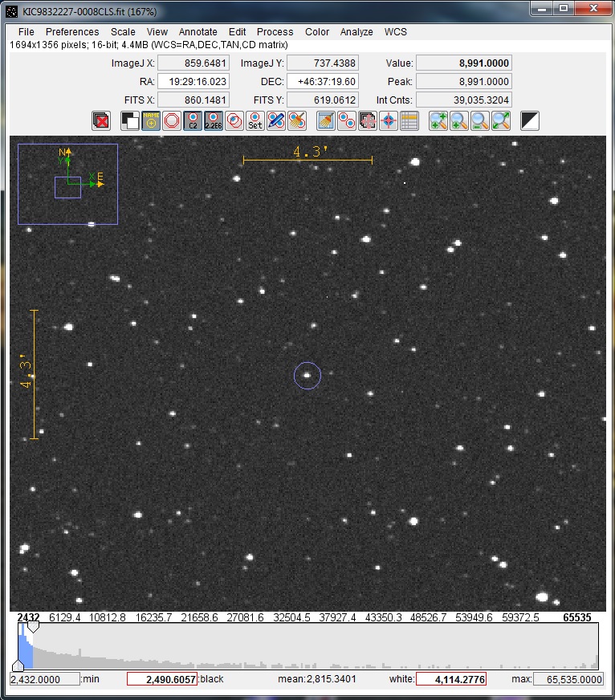The width and height of the screenshot is (615, 700).
Task: Click the red sky annulus circle icon
Action: [x=171, y=121]
